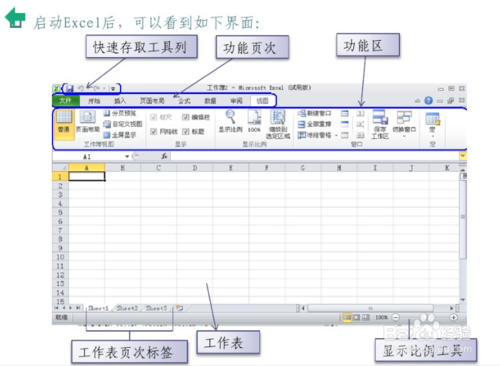Set zoom to 100% via ribbon icon
500x366 pixels.
click(x=254, y=122)
